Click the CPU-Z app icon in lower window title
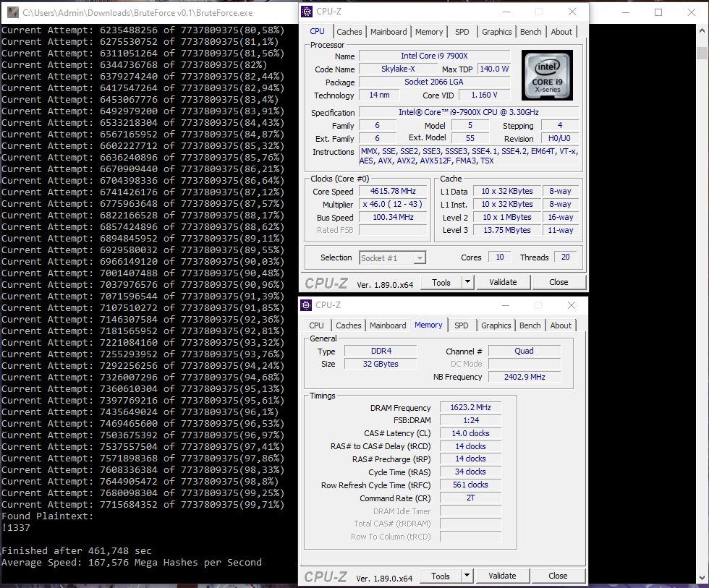709x588 pixels. (x=306, y=305)
